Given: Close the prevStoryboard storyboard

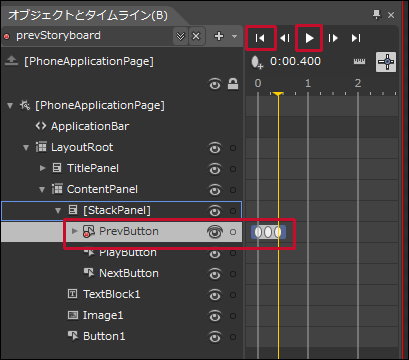Looking at the screenshot, I should point(196,36).
